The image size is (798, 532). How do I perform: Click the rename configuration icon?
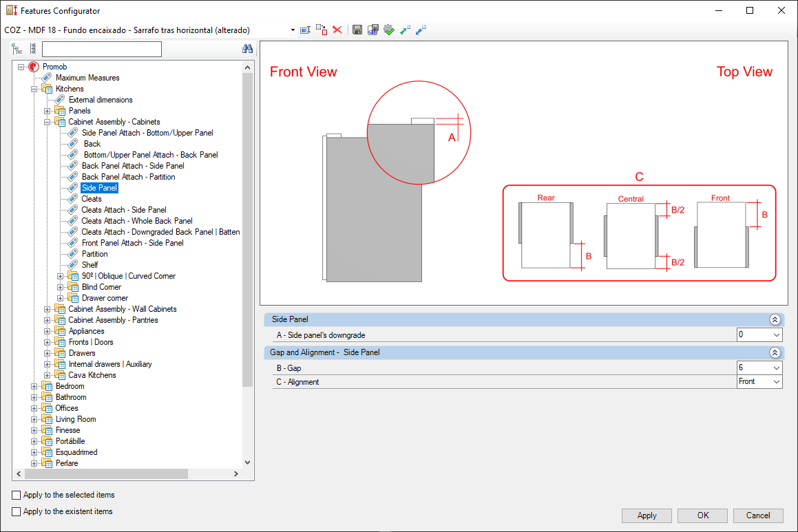pyautogui.click(x=305, y=30)
